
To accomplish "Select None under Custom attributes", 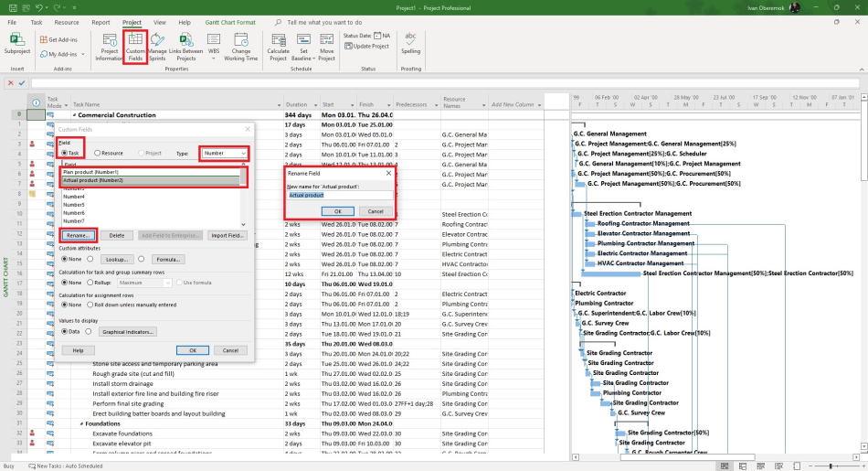I will coord(64,259).
